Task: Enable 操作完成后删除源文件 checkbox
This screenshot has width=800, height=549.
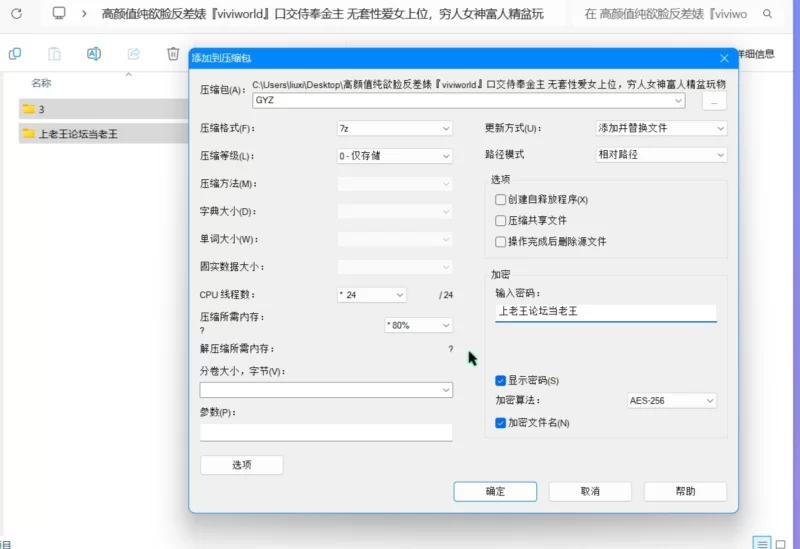Action: pyautogui.click(x=501, y=241)
